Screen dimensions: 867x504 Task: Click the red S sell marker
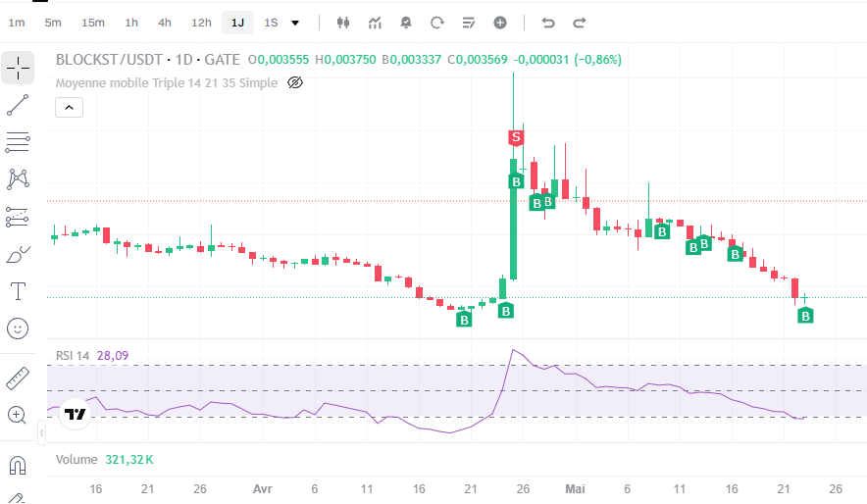[516, 137]
